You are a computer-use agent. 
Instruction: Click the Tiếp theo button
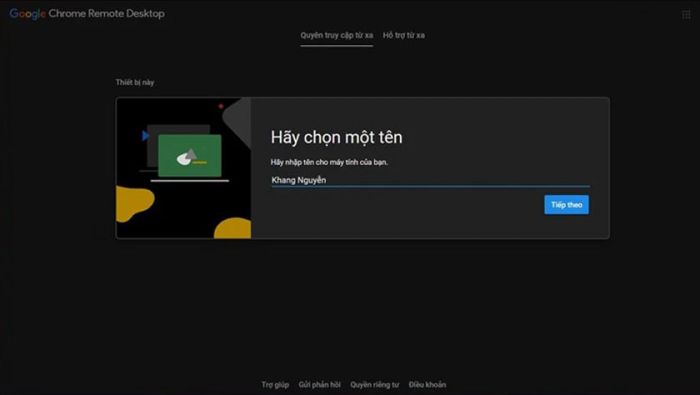[567, 205]
